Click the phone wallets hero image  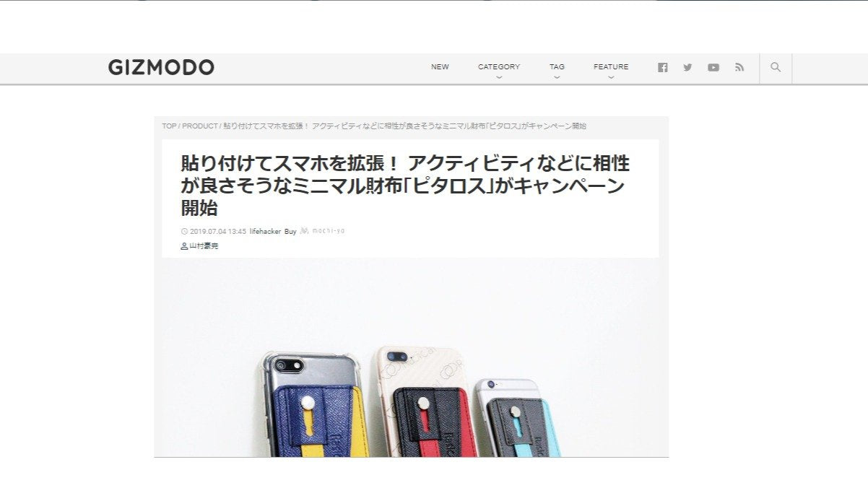coord(411,357)
